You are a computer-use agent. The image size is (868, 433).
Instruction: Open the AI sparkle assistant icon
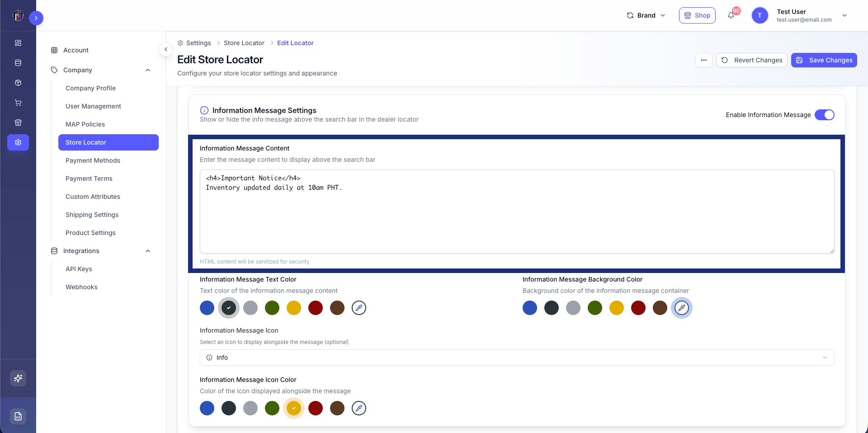click(x=18, y=378)
